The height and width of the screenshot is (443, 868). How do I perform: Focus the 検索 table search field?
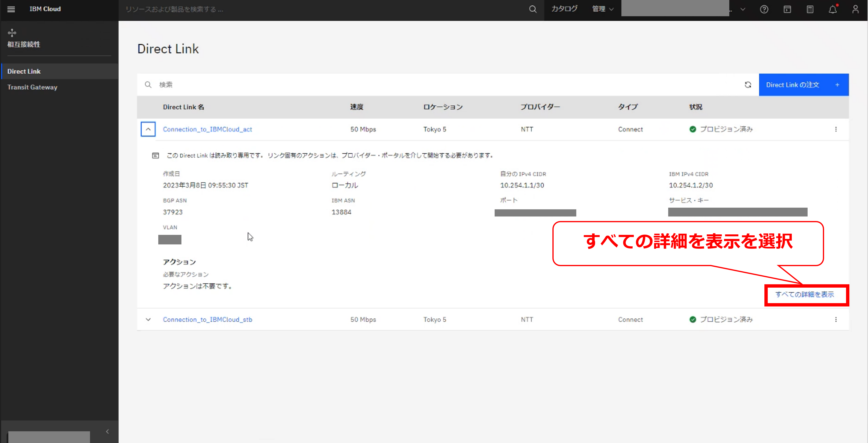[x=438, y=84]
